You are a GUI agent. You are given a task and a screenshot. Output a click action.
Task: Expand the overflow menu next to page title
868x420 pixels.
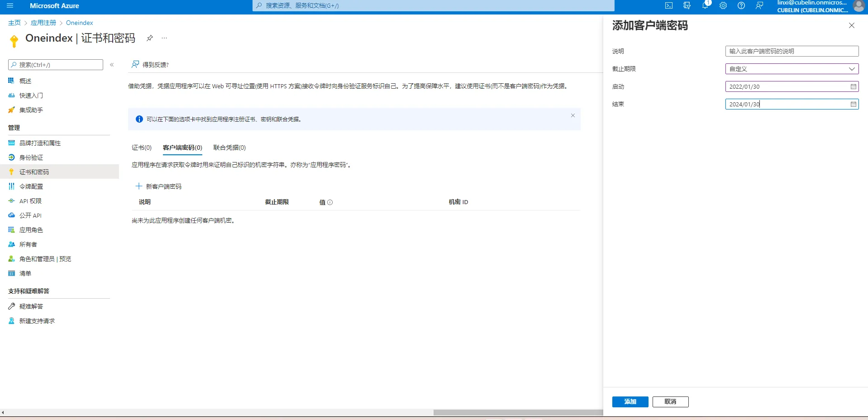click(164, 38)
